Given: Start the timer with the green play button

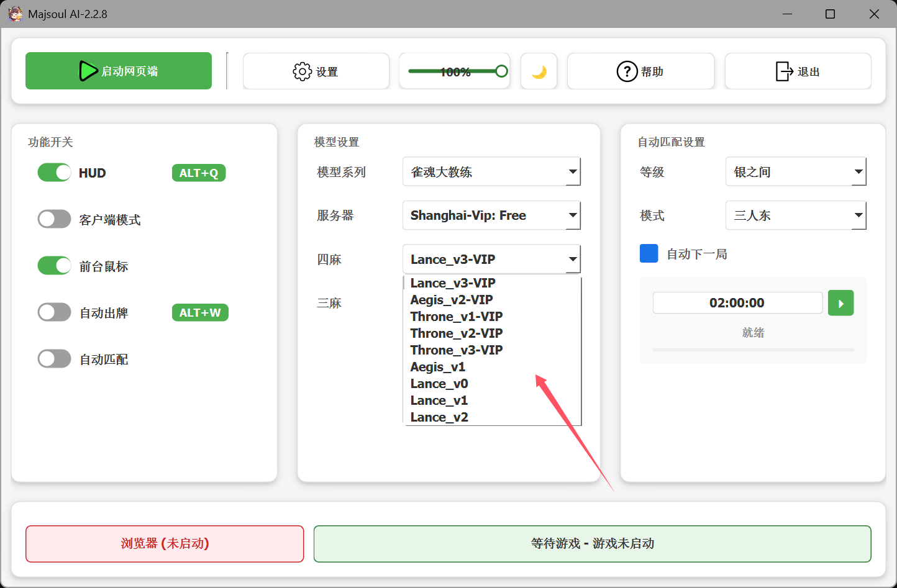Looking at the screenshot, I should click(840, 303).
